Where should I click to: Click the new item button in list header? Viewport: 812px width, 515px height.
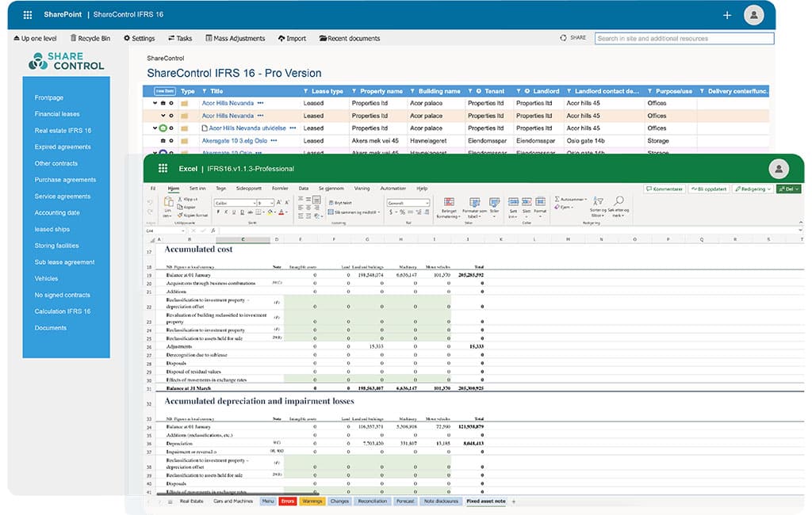coord(165,91)
